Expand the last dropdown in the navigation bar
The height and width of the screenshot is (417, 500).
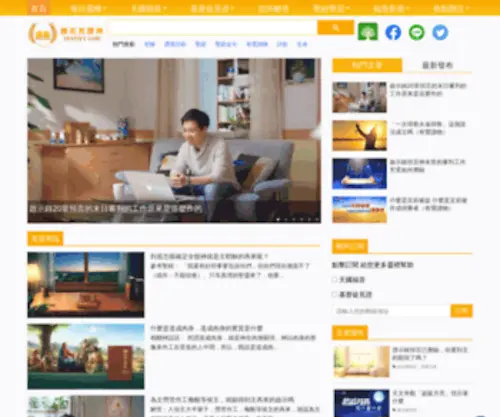pos(451,8)
